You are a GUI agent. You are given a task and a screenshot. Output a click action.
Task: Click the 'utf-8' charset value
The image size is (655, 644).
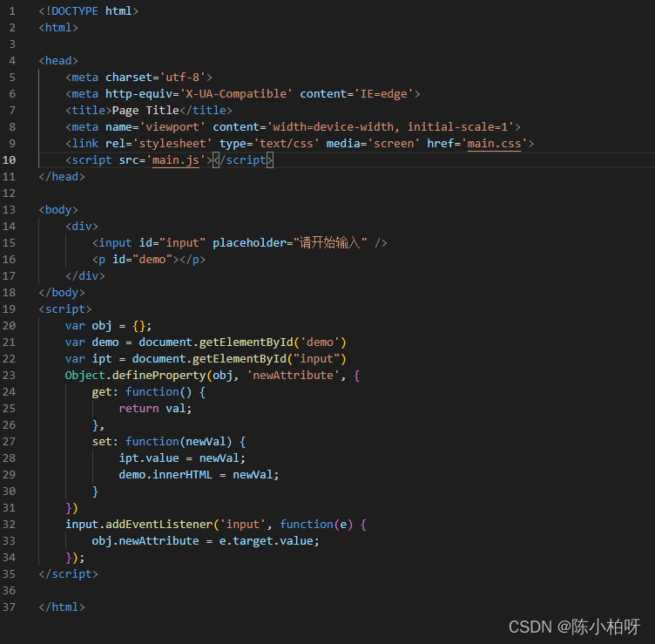point(182,78)
